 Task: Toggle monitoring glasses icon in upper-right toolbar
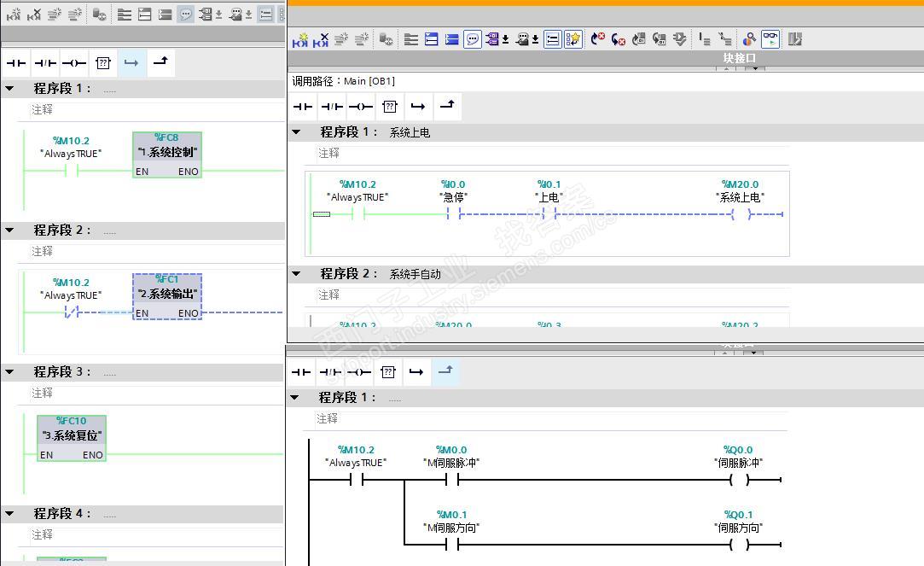click(770, 39)
